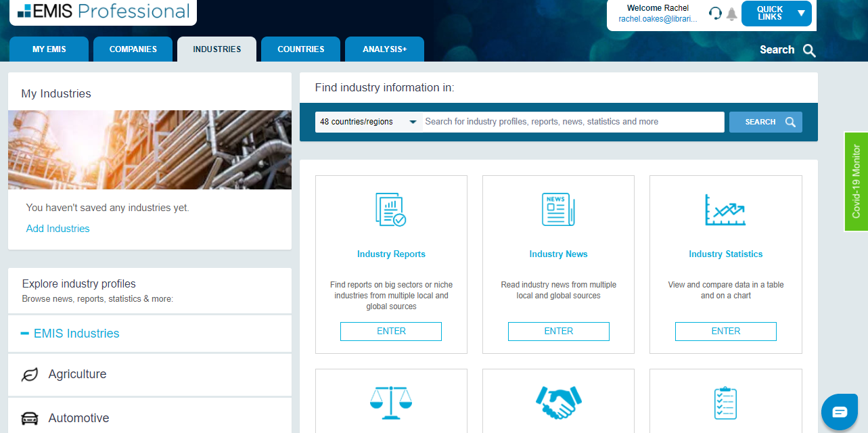The image size is (868, 433).
Task: Open the notifications bell
Action: [731, 14]
